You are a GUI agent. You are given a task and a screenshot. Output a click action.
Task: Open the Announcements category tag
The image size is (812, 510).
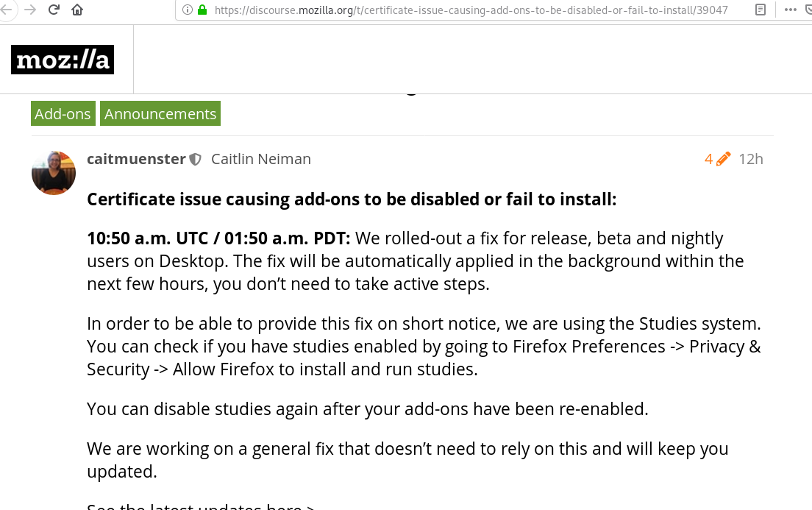pyautogui.click(x=160, y=114)
